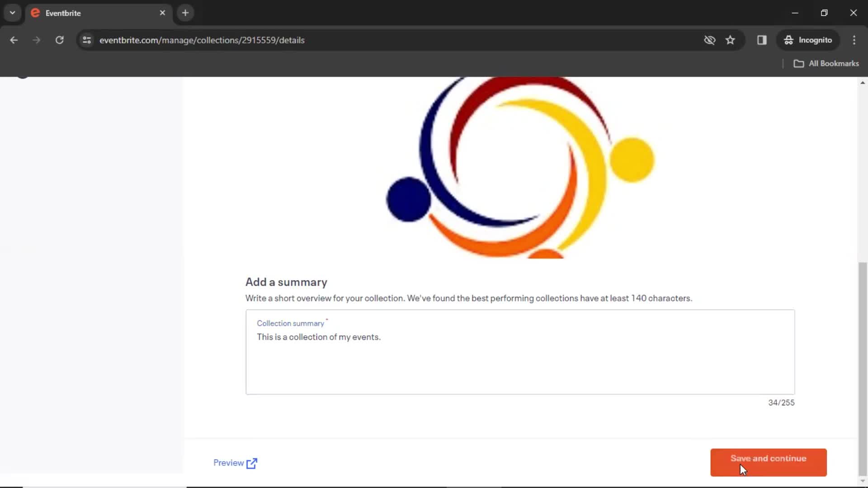Click the scrollbar up arrow
This screenshot has width=868, height=488.
863,83
